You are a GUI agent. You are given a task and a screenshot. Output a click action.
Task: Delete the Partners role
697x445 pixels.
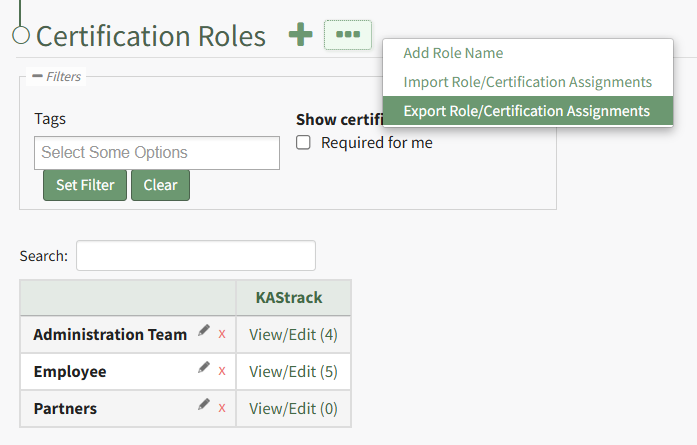coord(222,408)
